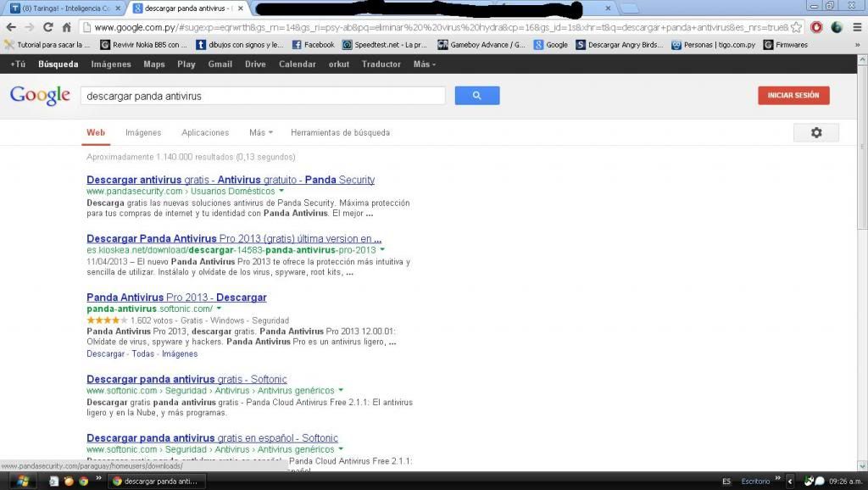Screen dimensions: 868x490
Task: Open the Firefox icon in quick launch
Action: point(69,482)
